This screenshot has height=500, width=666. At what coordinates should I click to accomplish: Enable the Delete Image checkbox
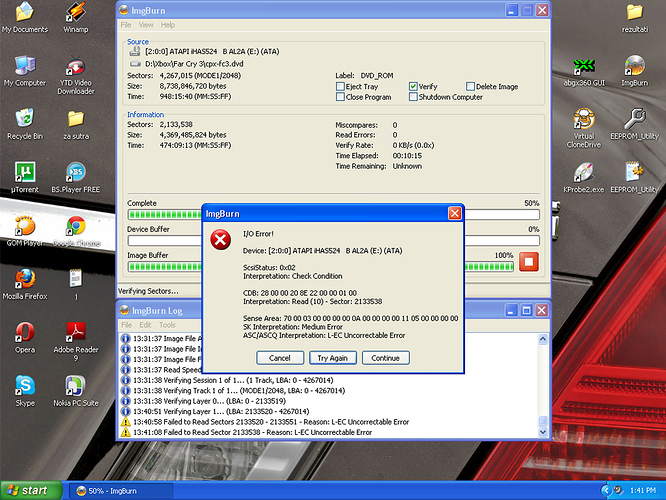[470, 86]
